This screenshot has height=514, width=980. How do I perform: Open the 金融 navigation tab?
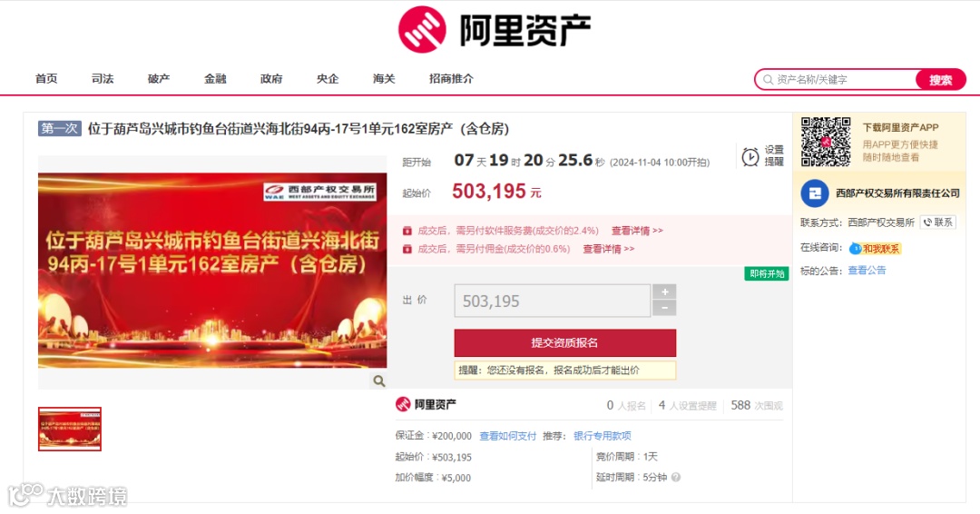(215, 79)
